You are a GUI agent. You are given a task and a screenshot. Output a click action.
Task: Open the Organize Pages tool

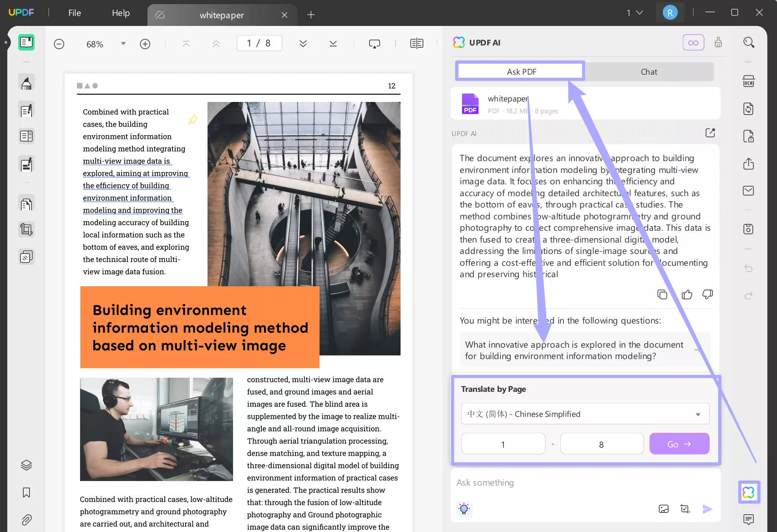[26, 204]
